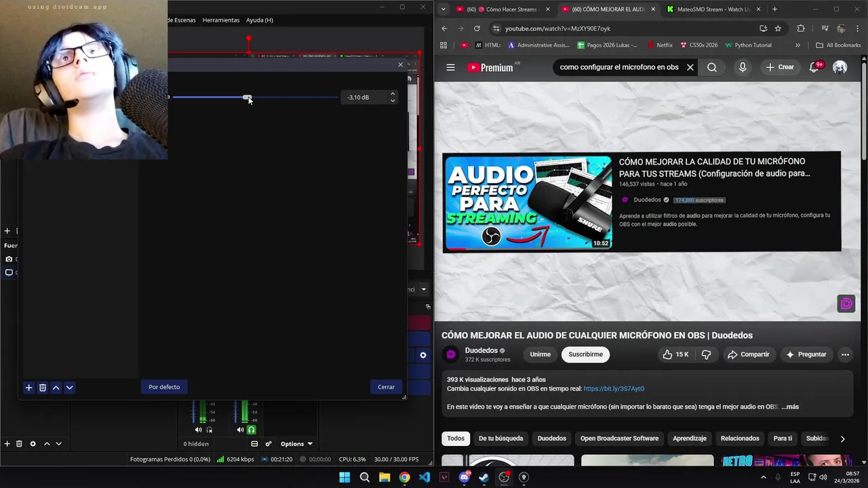Toggle the muted headphone monitor icon in the OBS mixer

tap(209, 430)
